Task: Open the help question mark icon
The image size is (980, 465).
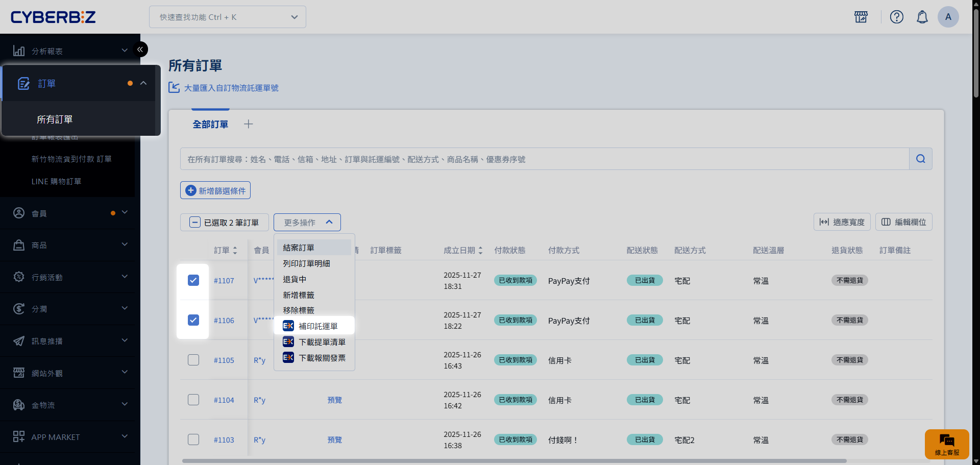Action: tap(896, 17)
